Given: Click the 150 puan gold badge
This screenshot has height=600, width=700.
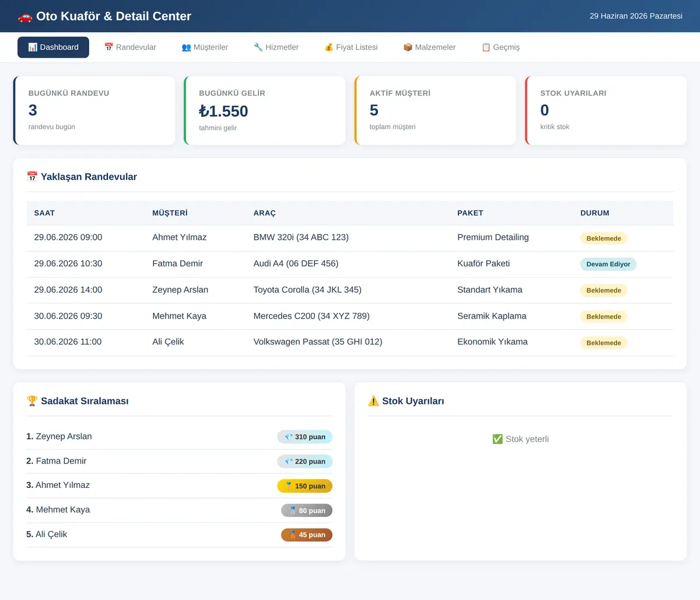Looking at the screenshot, I should [x=305, y=486].
